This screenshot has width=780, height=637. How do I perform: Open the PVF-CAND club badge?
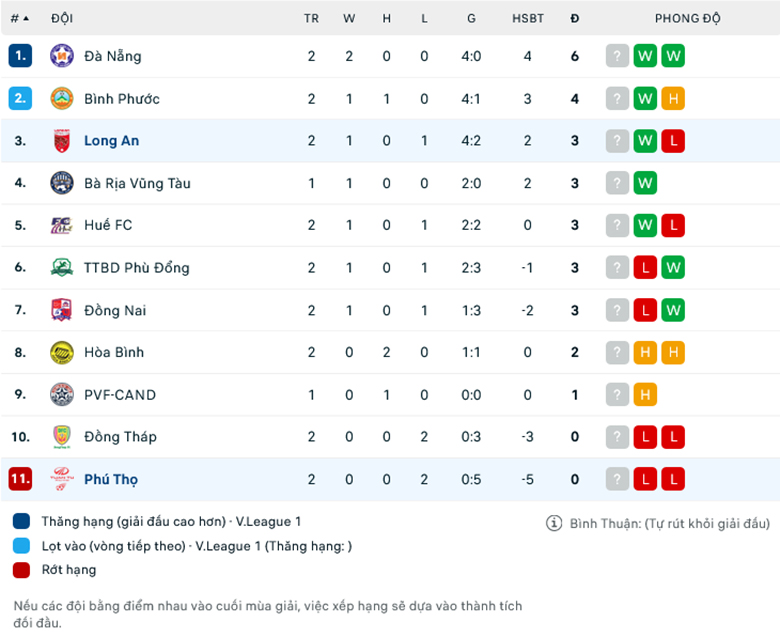(x=62, y=395)
